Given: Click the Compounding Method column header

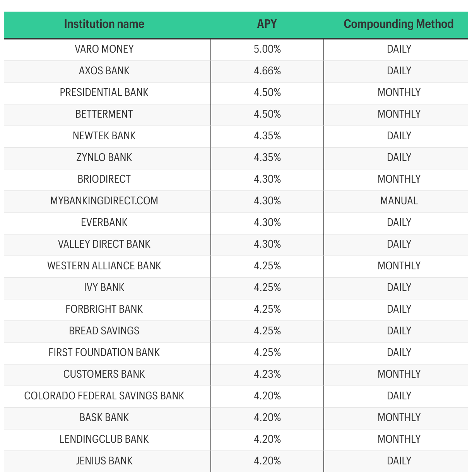Looking at the screenshot, I should (x=398, y=24).
